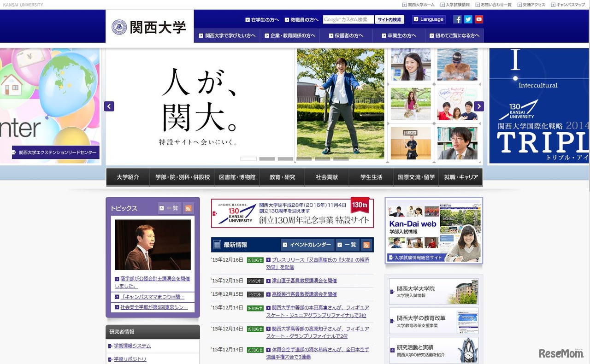
Task: Open 入学試験情報 top link
Action: [x=454, y=5]
